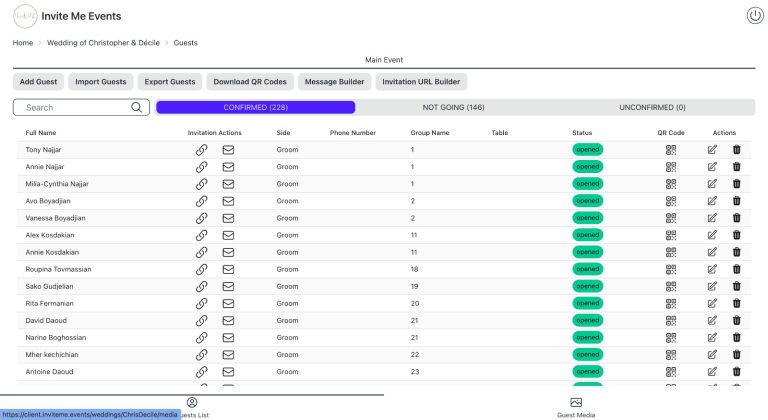Copy invitation link for David Daoud
Screen dimensions: 768x420
tap(201, 321)
